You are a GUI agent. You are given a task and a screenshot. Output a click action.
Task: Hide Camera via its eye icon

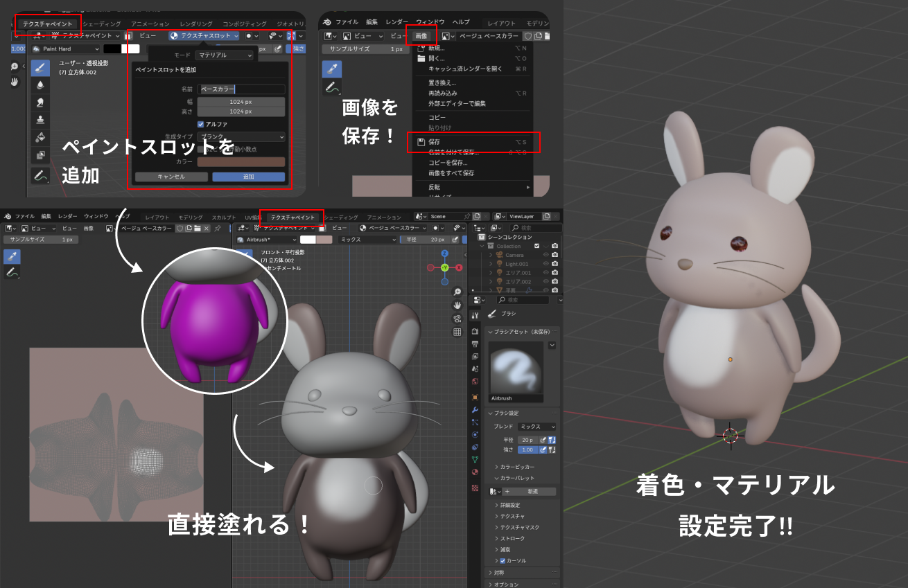[545, 255]
